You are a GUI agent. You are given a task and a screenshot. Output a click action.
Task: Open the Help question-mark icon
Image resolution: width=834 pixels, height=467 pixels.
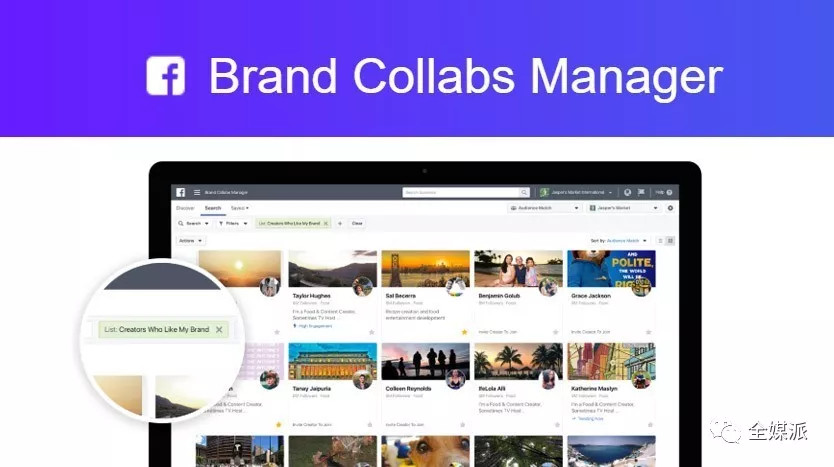(669, 192)
